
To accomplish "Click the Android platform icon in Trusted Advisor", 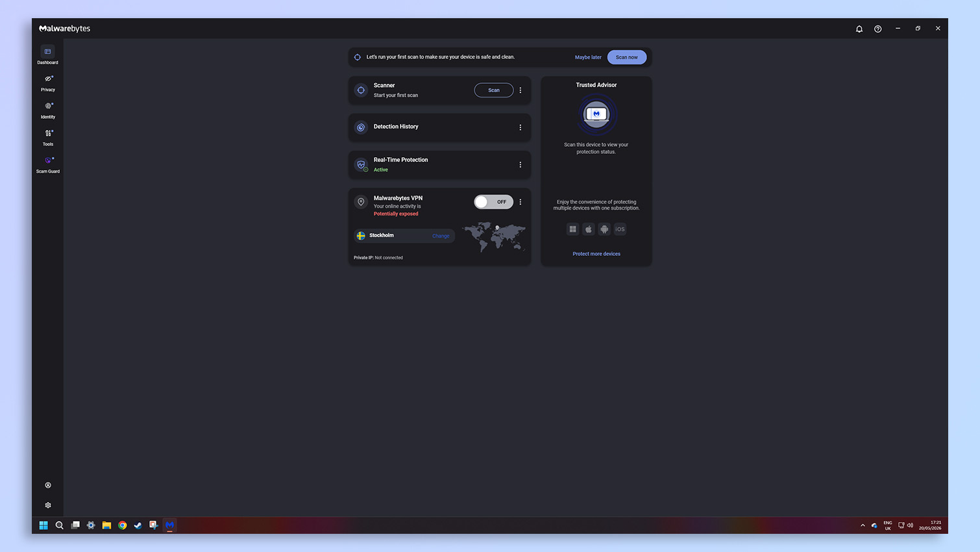I will (x=604, y=229).
